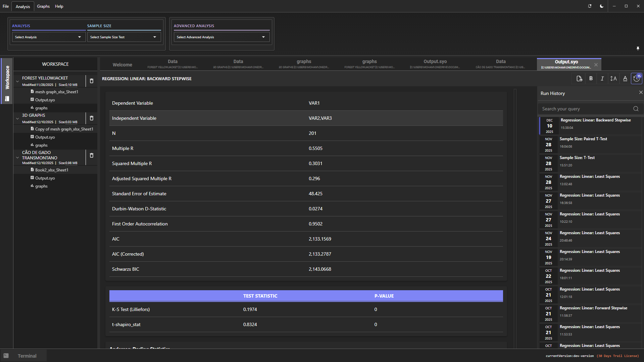Open the Select Sample Size Test dropdown
This screenshot has height=362, width=644.
pos(124,37)
